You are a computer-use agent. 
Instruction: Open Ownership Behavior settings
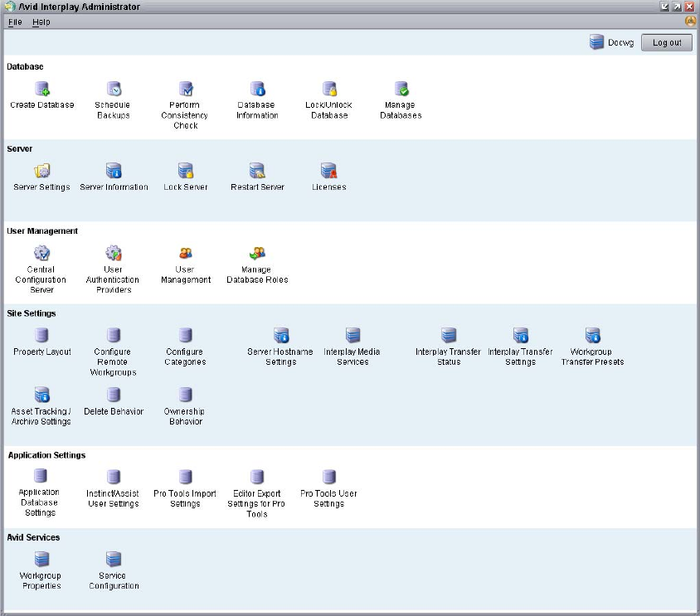185,395
